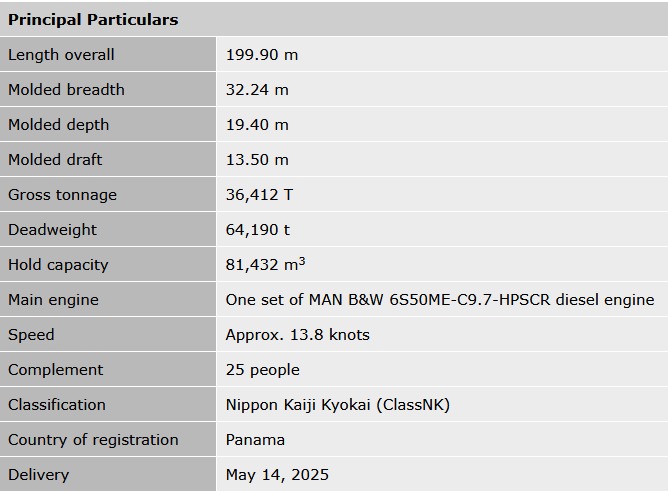This screenshot has height=492, width=668.
Task: Click the 64,190 t deadweight value
Action: 258,230
